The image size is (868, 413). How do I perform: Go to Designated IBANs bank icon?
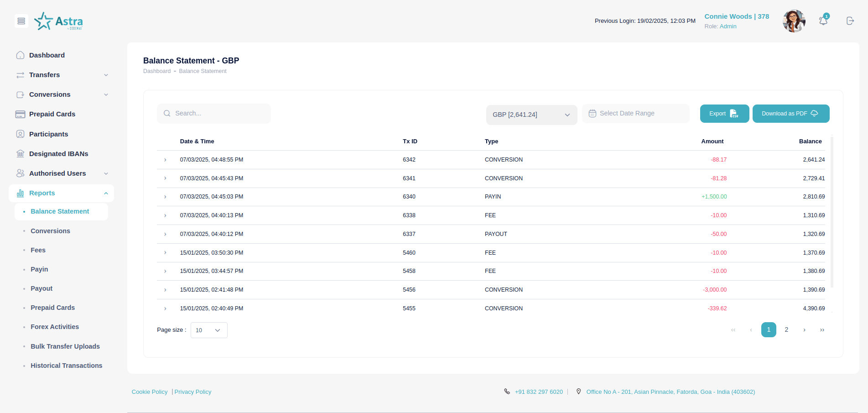(20, 154)
